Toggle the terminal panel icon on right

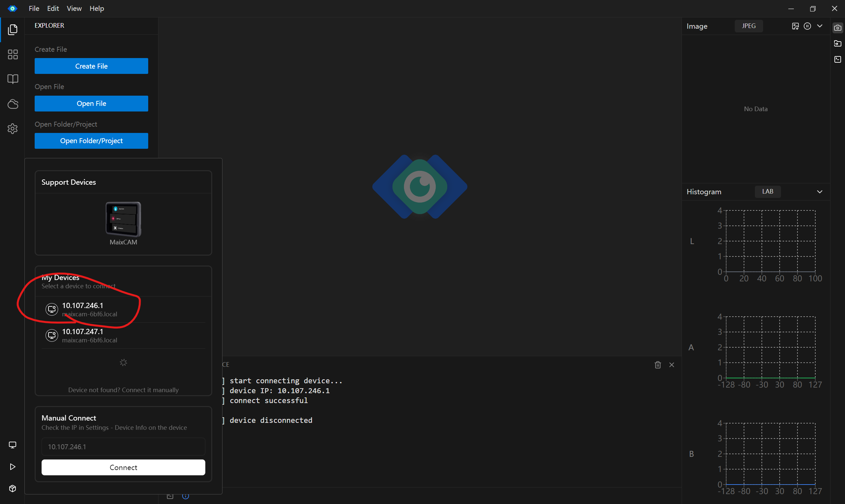(x=837, y=59)
